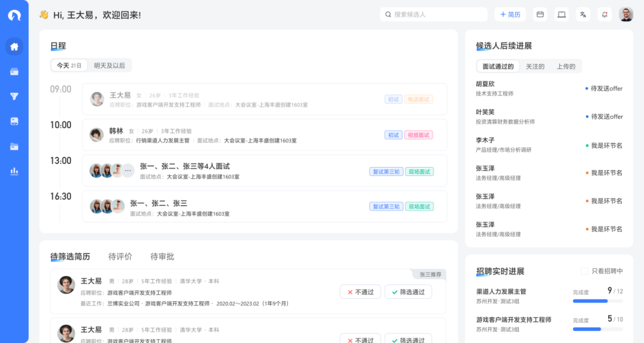The height and width of the screenshot is (343, 644).
Task: Open the 16:30 张一、张二、张三 interview entry
Action: (x=265, y=206)
